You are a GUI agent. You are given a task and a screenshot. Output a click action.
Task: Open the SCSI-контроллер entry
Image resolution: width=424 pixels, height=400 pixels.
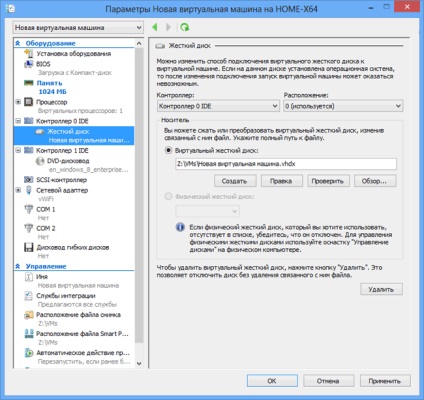click(61, 180)
